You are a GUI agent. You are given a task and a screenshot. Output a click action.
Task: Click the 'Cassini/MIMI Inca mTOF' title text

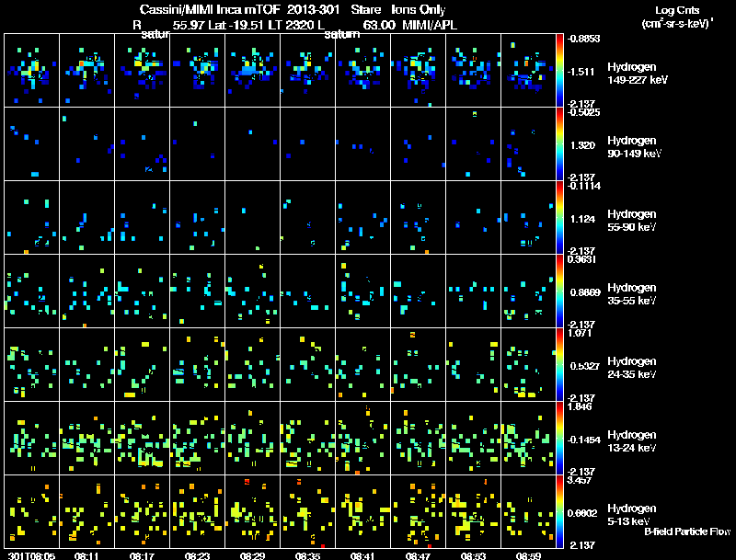tap(210, 9)
